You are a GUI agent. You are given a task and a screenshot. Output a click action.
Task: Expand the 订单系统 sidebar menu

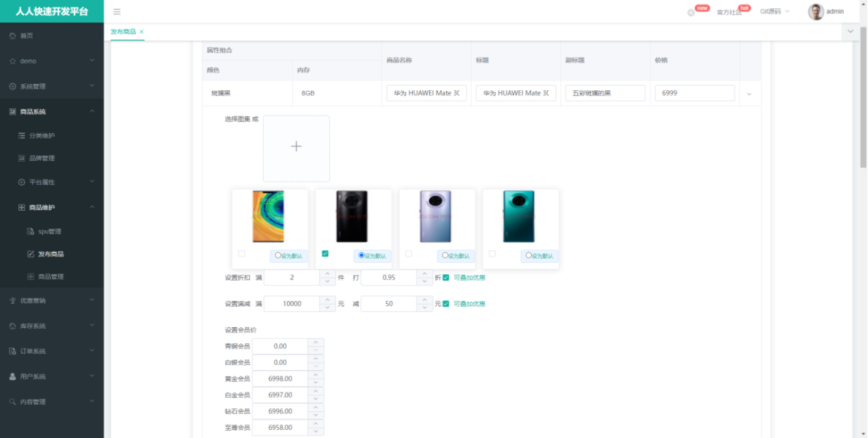coord(92,351)
